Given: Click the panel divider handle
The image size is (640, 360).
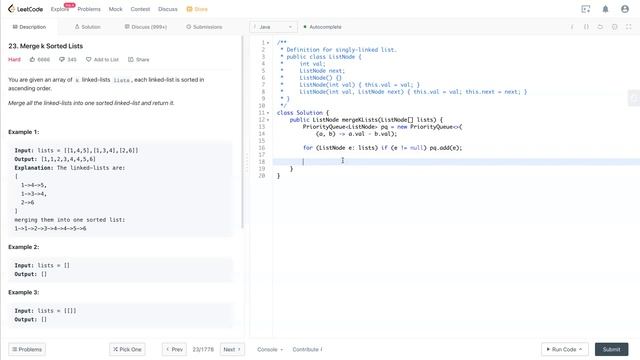Looking at the screenshot, I should coord(247,162).
